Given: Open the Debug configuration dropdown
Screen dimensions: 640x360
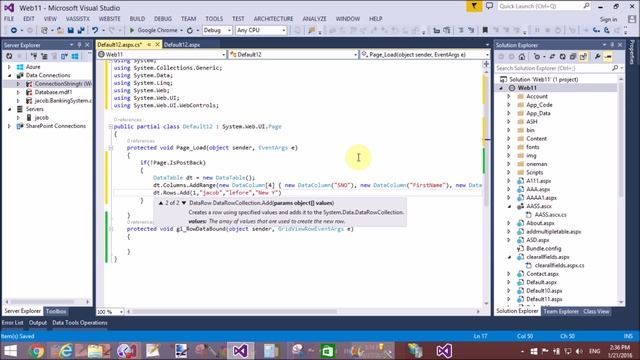Looking at the screenshot, I should pos(229,30).
